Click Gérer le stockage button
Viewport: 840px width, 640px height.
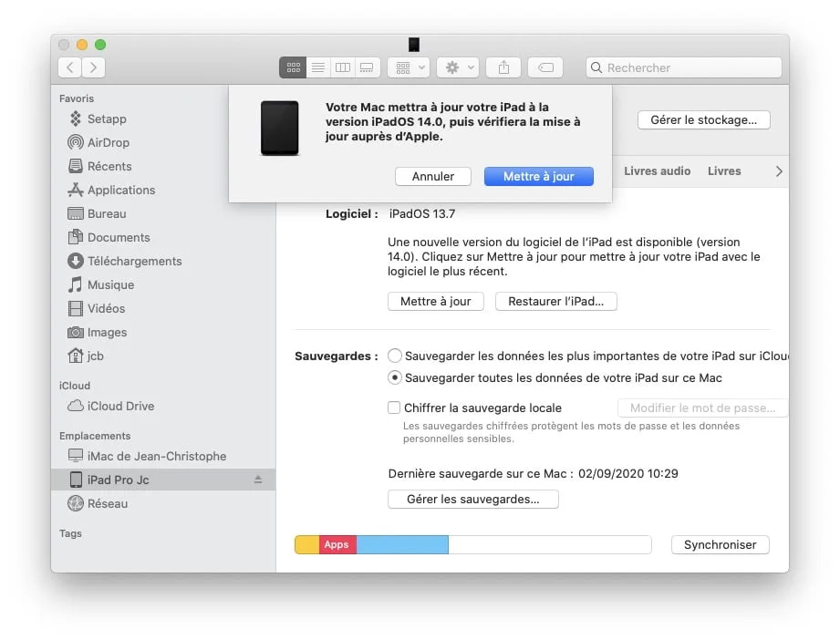click(x=703, y=120)
